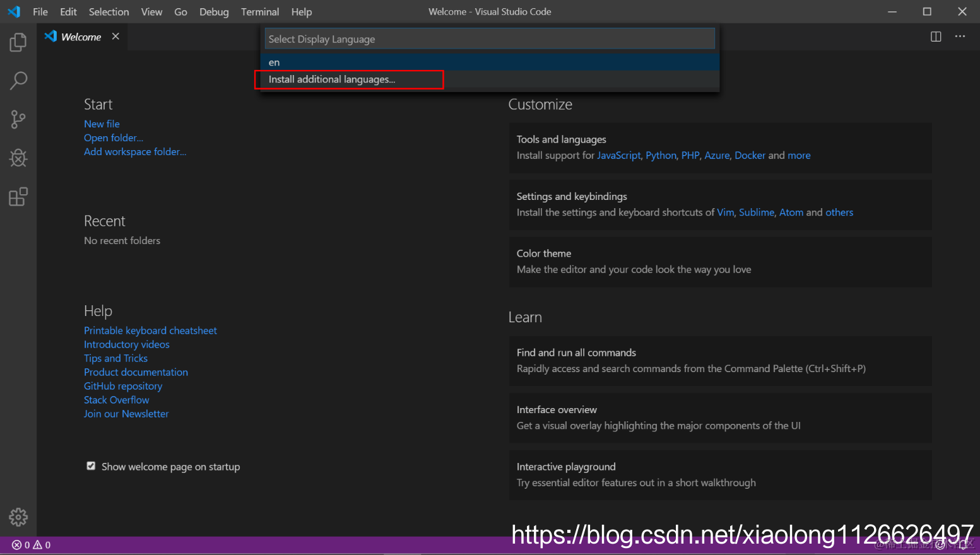Click 'others' keybindings link
The width and height of the screenshot is (980, 555).
click(x=839, y=213)
